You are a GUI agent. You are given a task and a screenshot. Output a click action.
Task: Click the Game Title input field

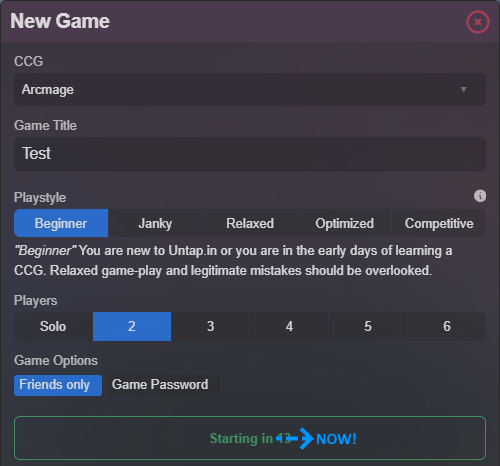pyautogui.click(x=250, y=154)
